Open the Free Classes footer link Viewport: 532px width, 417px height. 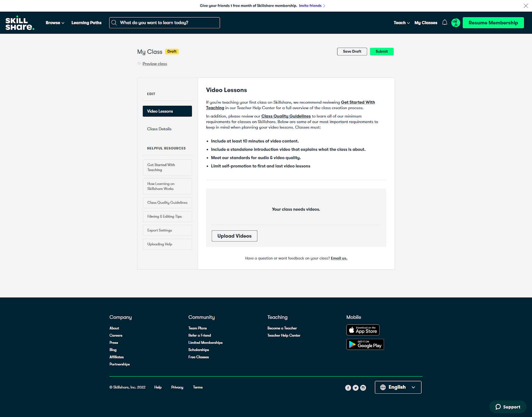coord(199,357)
